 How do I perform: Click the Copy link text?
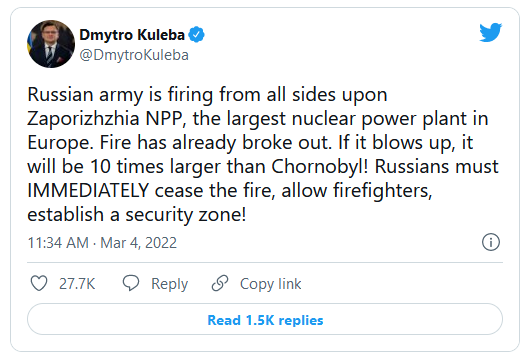click(271, 284)
